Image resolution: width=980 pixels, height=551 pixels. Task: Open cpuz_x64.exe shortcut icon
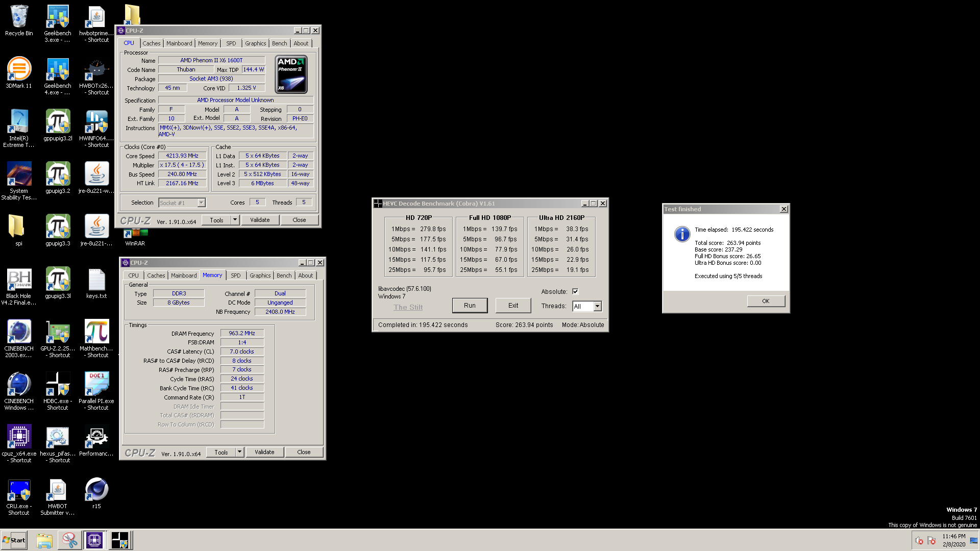pyautogui.click(x=19, y=444)
